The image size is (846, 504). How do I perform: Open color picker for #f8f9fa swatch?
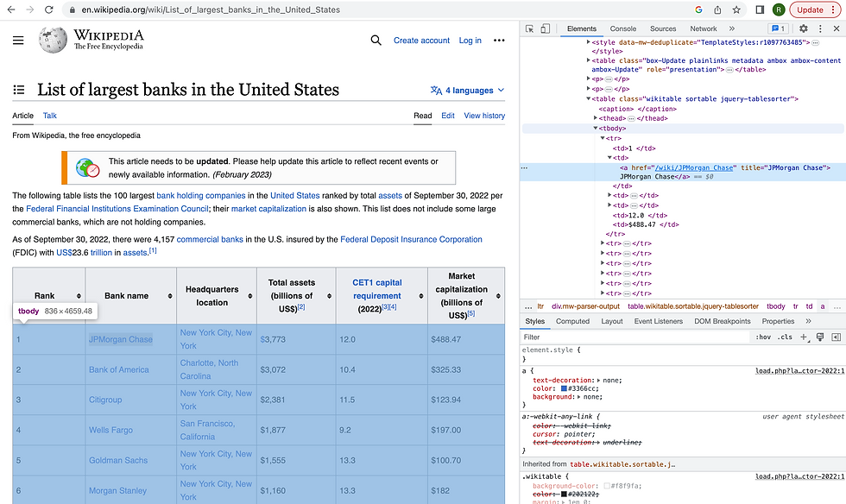pyautogui.click(x=607, y=486)
